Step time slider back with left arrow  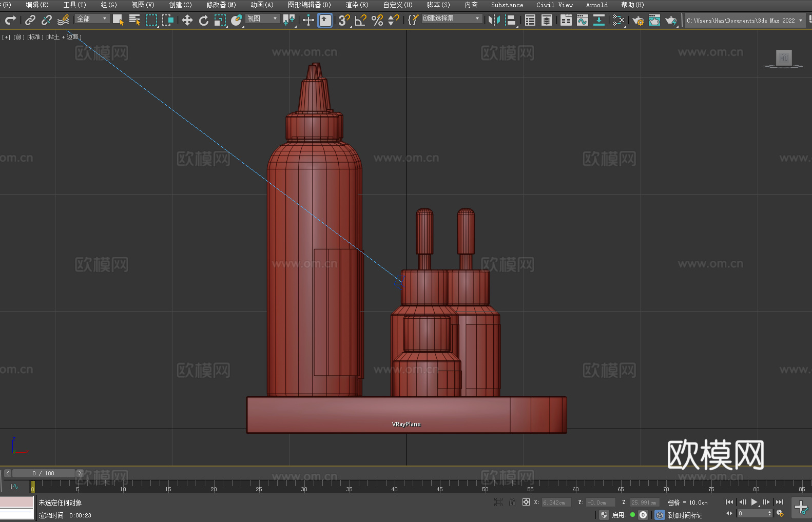coord(7,473)
